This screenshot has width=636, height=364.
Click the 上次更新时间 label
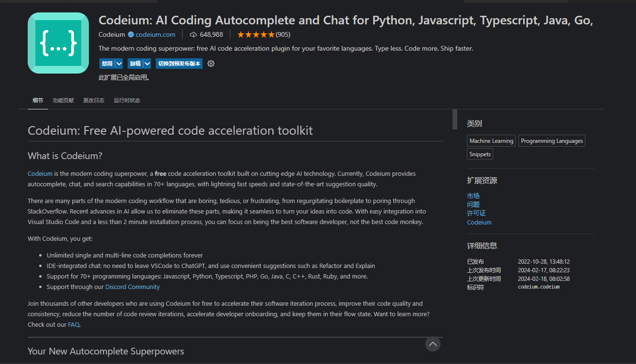coord(484,279)
